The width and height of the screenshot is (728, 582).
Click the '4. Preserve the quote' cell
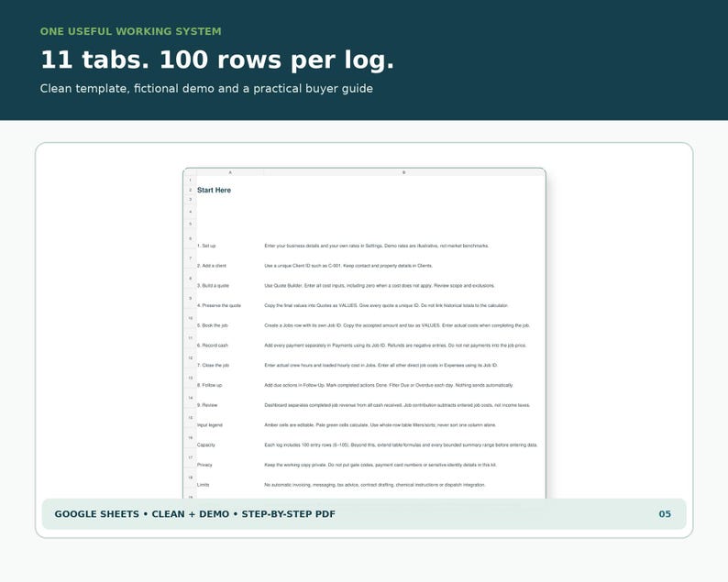[x=219, y=305]
